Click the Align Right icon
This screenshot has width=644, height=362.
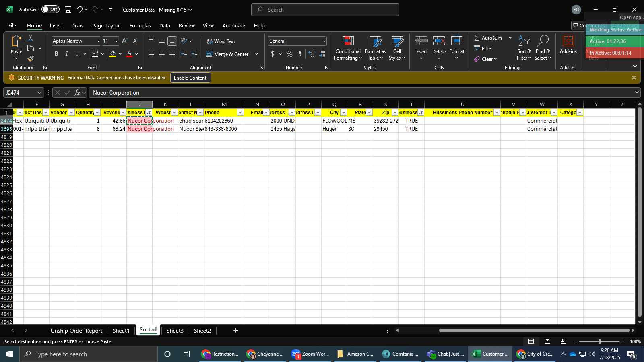[172, 54]
